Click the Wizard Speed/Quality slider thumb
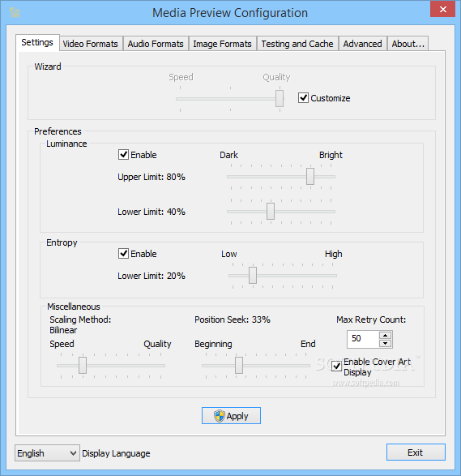The height and width of the screenshot is (476, 461). point(280,98)
